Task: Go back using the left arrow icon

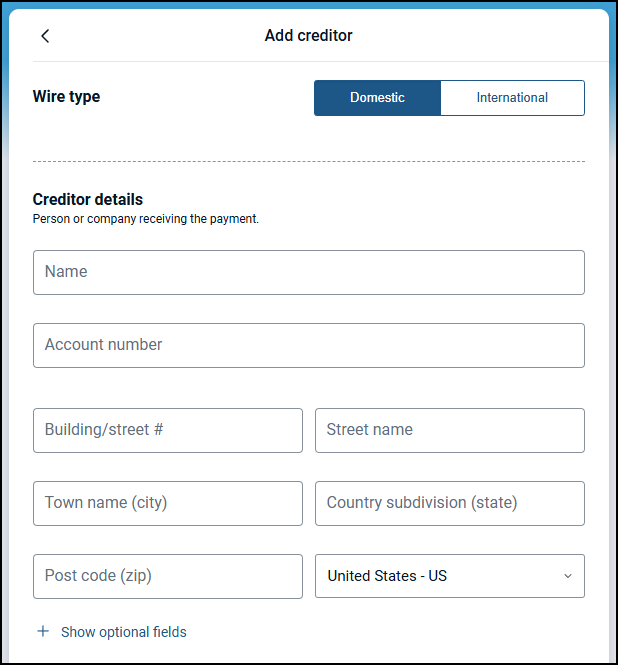Action: [x=45, y=36]
